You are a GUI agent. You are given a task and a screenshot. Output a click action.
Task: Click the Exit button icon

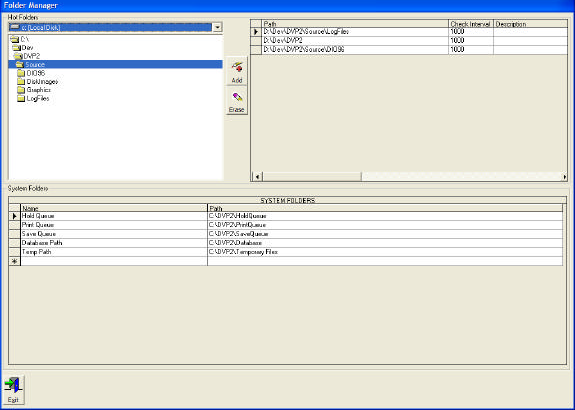coord(14,390)
